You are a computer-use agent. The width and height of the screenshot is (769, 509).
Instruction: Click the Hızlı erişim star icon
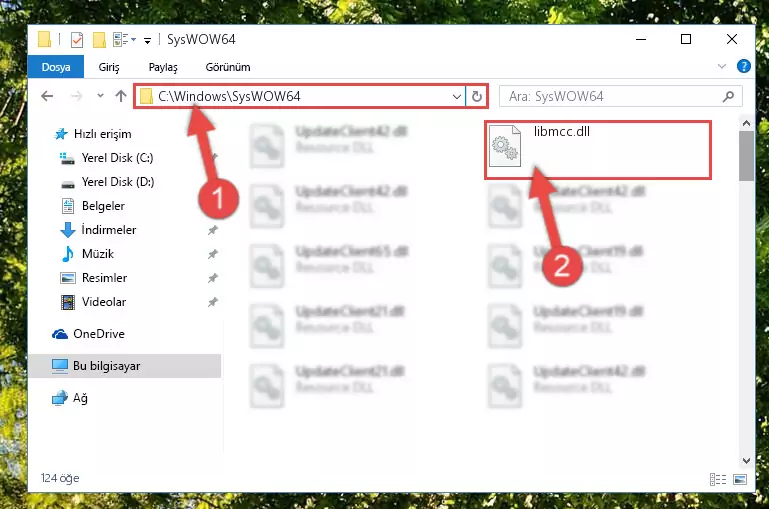[61, 134]
